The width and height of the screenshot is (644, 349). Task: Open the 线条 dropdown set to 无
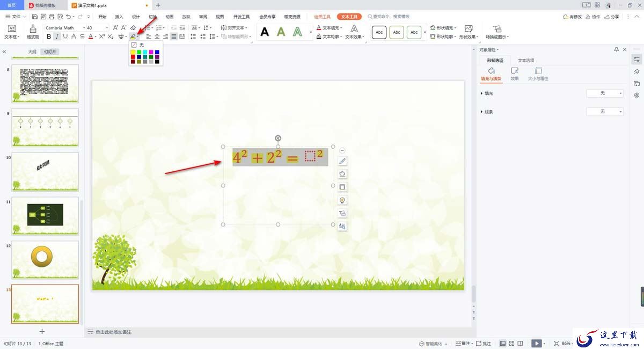coord(605,112)
